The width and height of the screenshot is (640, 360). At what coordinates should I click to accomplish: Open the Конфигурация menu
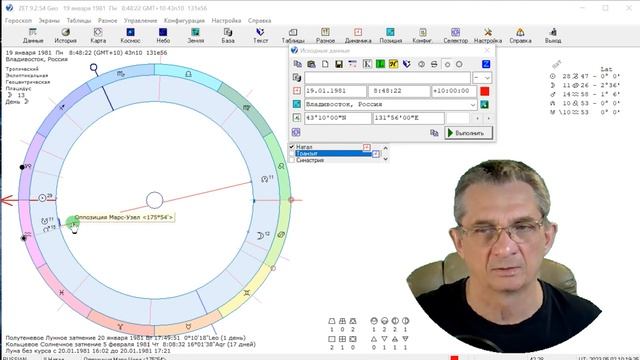point(184,20)
